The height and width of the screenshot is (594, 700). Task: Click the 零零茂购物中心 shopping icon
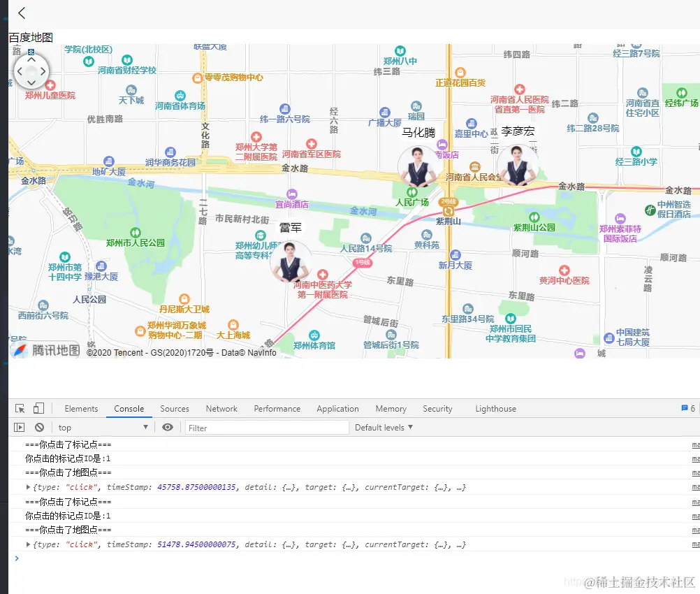[197, 78]
